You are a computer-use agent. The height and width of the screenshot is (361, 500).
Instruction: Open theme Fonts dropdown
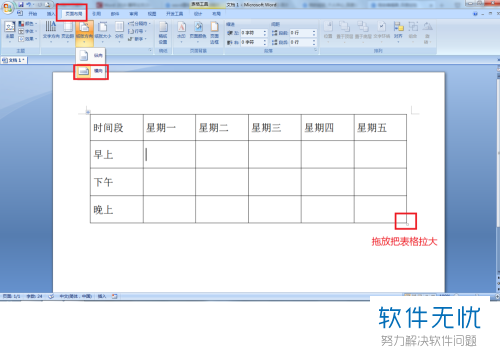28,31
